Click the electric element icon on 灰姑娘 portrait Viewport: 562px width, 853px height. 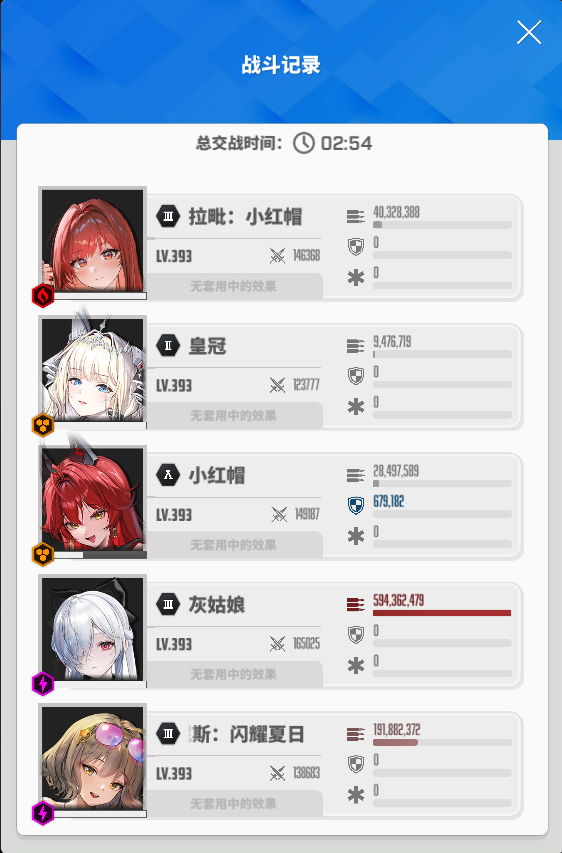tap(43, 684)
